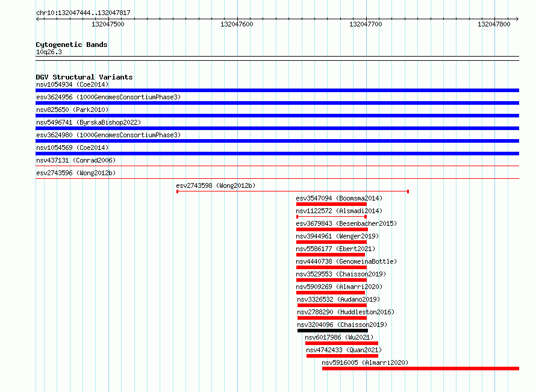Select the esv3624956 blue variant bar
Screen dimensions: 536x392
[x=277, y=103]
